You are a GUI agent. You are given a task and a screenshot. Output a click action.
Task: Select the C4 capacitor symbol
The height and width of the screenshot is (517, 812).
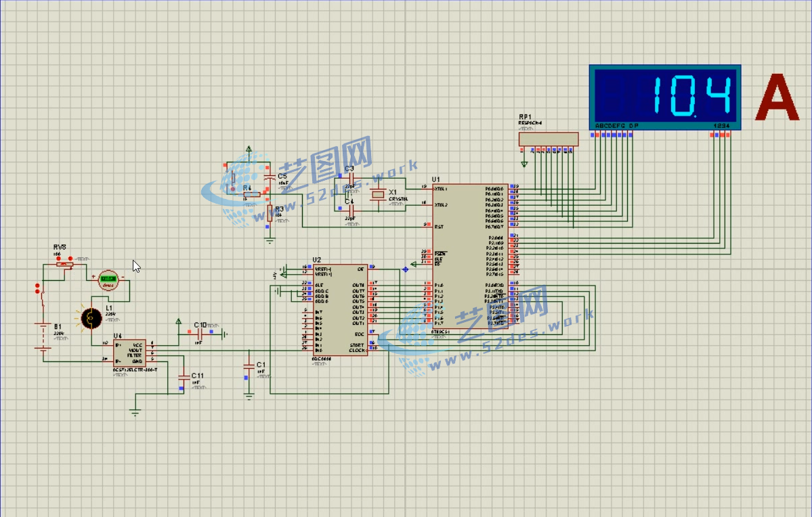coord(351,210)
